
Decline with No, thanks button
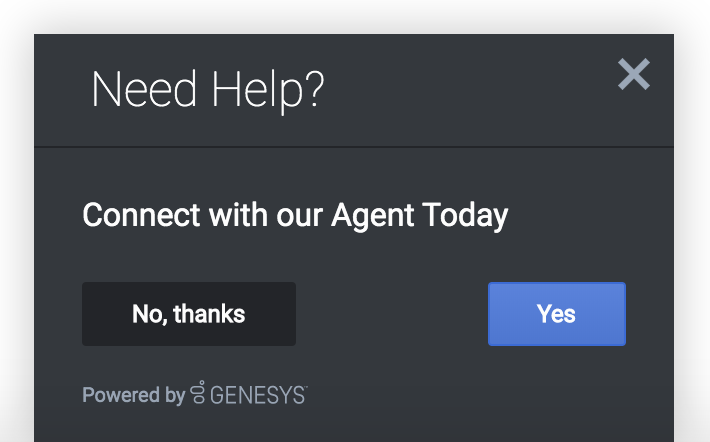(188, 314)
